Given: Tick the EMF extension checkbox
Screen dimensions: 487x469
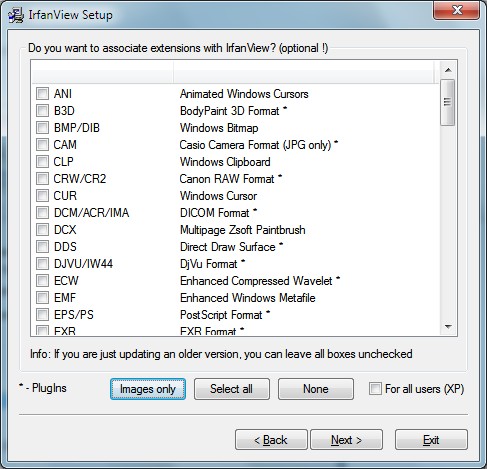Looking at the screenshot, I should tap(42, 298).
